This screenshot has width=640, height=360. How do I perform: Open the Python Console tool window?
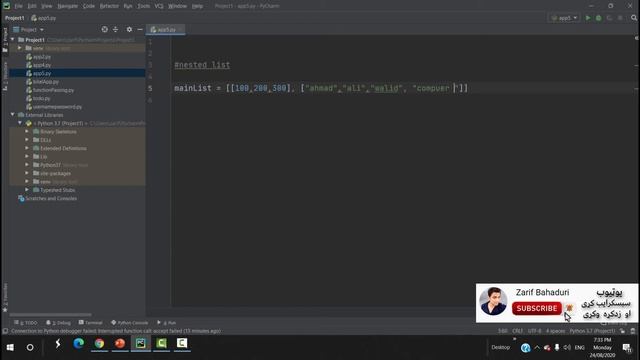(x=129, y=322)
